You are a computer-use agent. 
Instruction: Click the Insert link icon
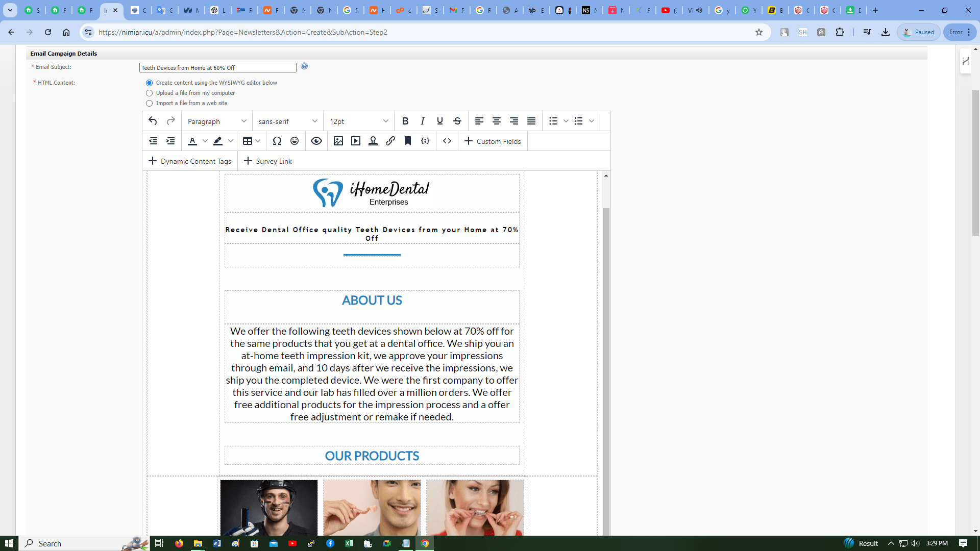(390, 141)
